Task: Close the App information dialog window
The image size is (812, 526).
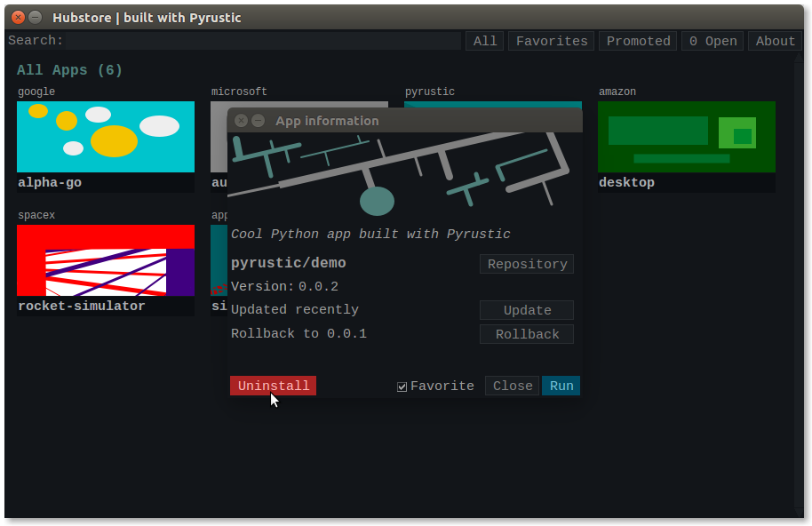Action: pos(242,121)
